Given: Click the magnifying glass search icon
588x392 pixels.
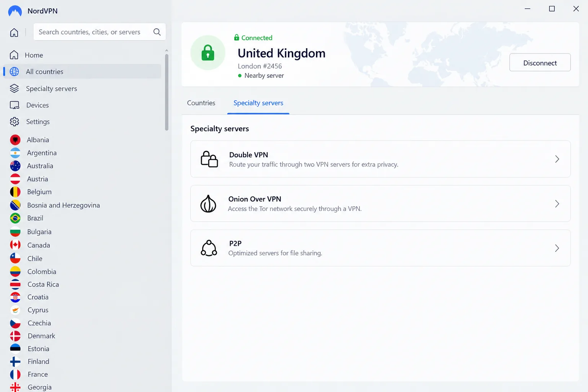Looking at the screenshot, I should click(x=157, y=32).
